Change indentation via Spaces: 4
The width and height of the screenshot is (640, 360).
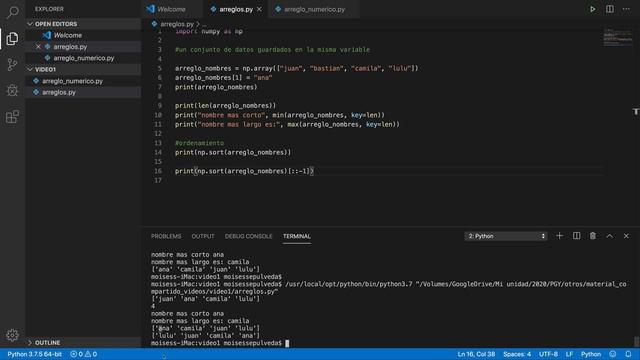(517, 354)
